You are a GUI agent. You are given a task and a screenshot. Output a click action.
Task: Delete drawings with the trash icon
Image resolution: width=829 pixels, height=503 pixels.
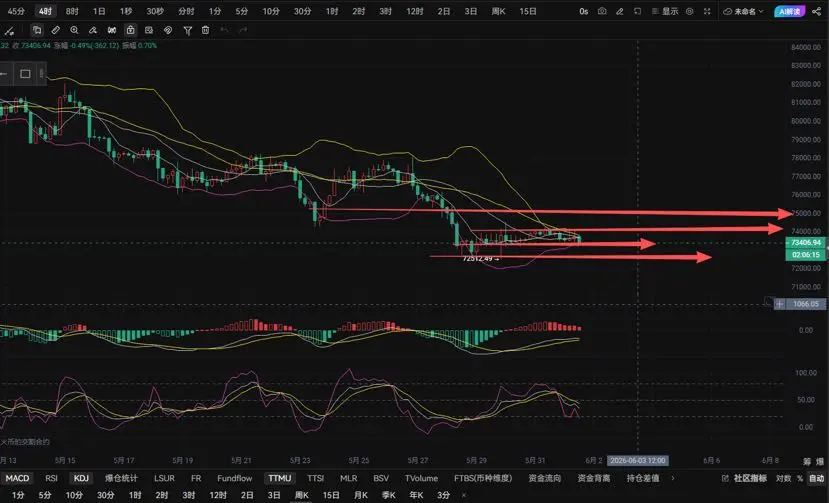tap(206, 30)
